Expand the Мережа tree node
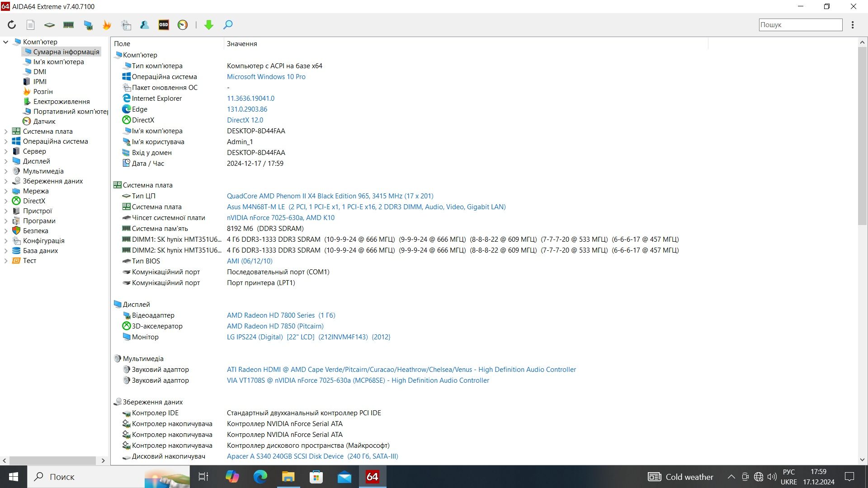This screenshot has height=488, width=868. coord(6,191)
